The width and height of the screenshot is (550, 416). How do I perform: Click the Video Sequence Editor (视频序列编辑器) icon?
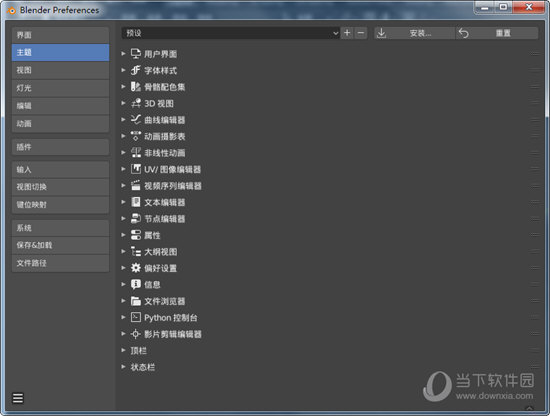click(135, 186)
